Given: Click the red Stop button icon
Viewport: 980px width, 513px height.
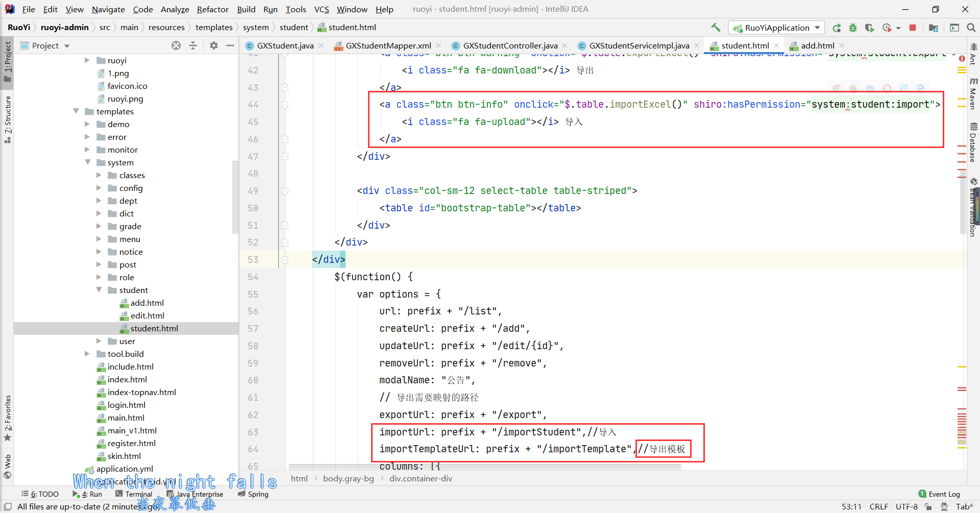Looking at the screenshot, I should (x=913, y=28).
